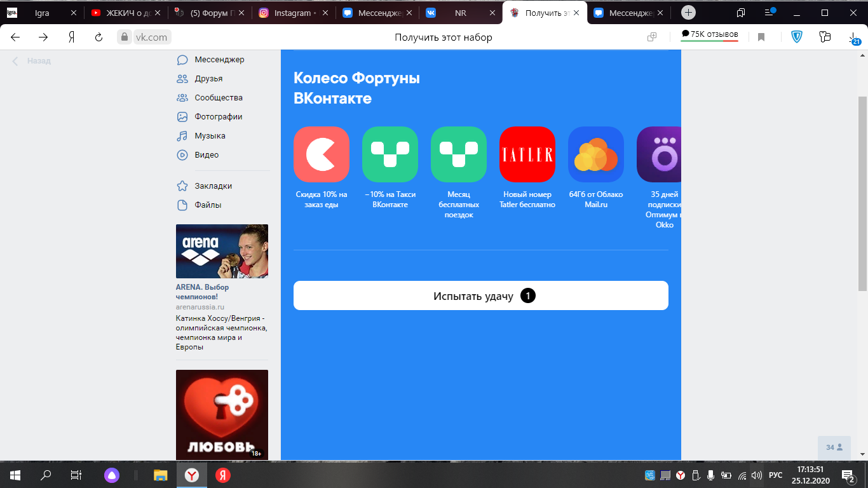Open the Windows Start menu
The height and width of the screenshot is (488, 868).
[x=15, y=475]
